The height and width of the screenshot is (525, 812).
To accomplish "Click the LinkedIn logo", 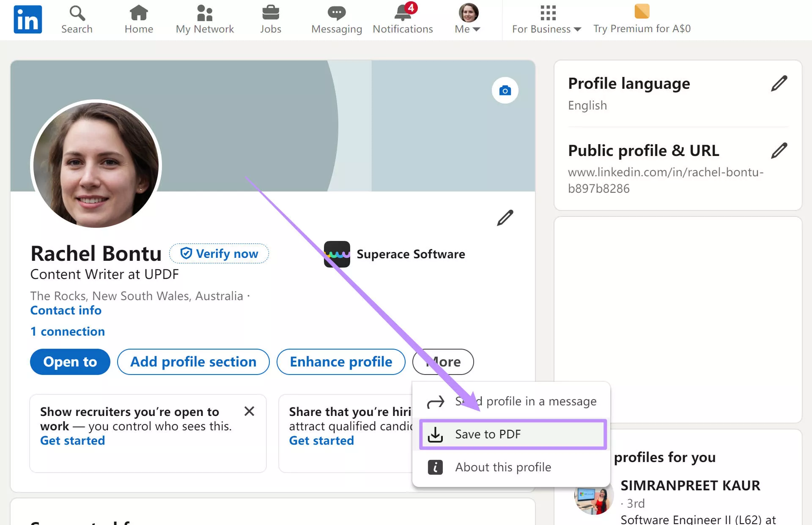I will point(27,19).
